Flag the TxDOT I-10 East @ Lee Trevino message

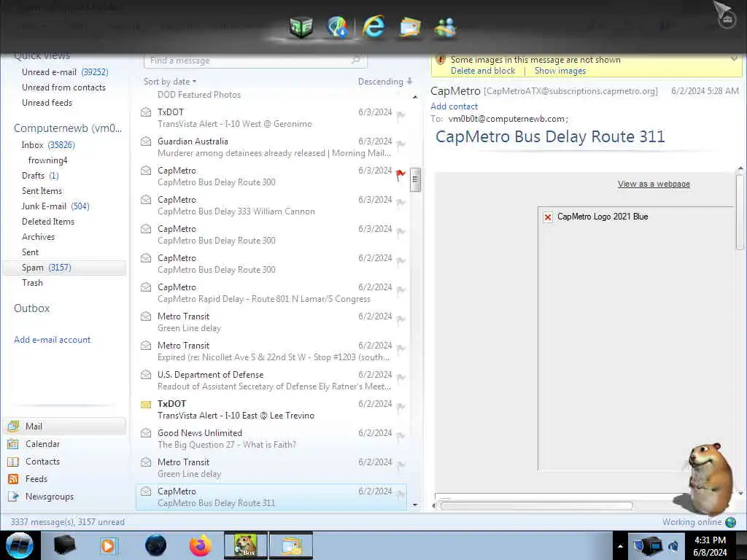[x=400, y=407]
